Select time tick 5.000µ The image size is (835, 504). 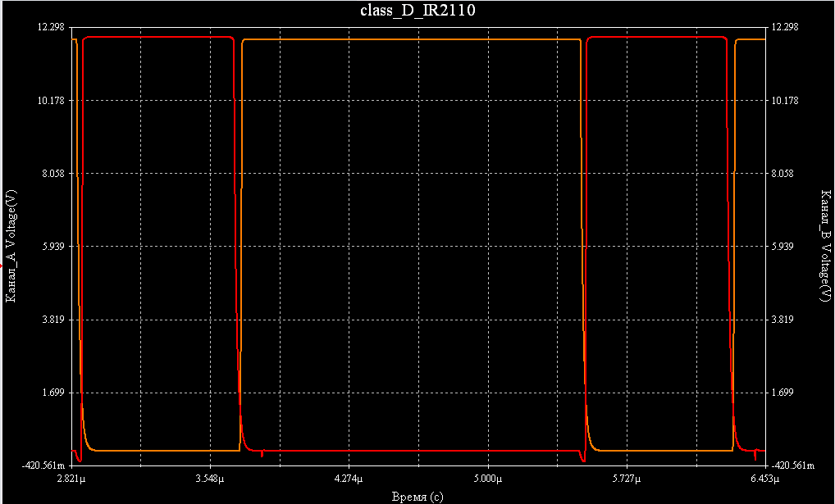[x=488, y=479]
